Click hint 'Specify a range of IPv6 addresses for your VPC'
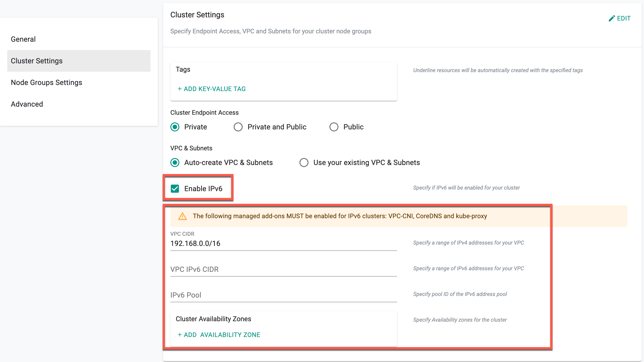The height and width of the screenshot is (362, 644). point(468,268)
